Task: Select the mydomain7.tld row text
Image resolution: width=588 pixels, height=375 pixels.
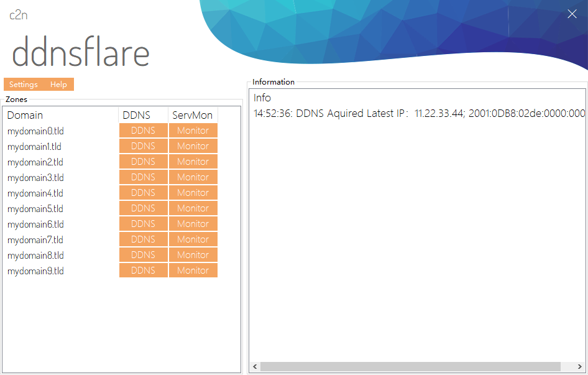Action: tap(35, 240)
